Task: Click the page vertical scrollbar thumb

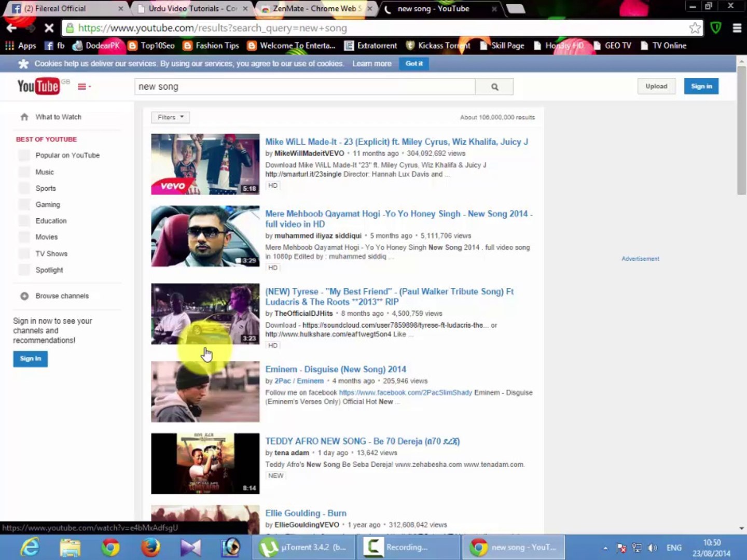Action: [742, 130]
